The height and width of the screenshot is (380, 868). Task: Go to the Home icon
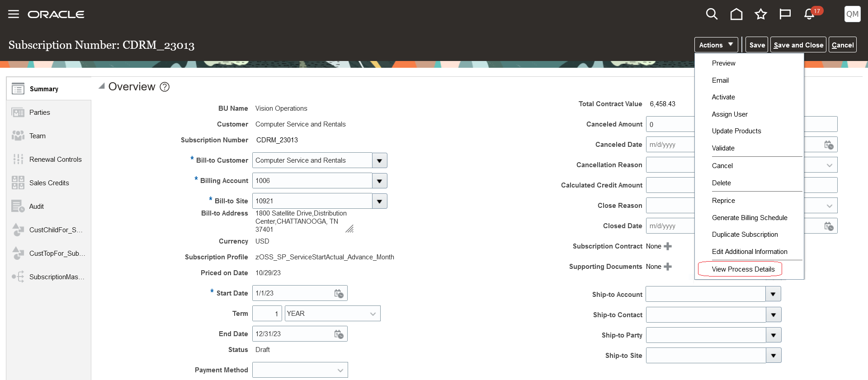pos(736,14)
